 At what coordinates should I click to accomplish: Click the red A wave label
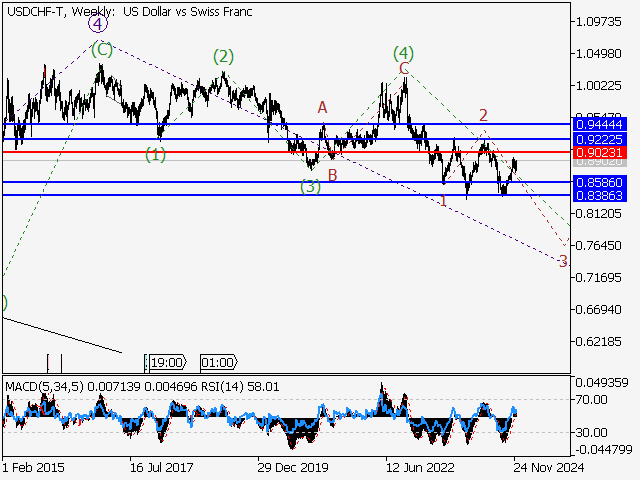322,107
